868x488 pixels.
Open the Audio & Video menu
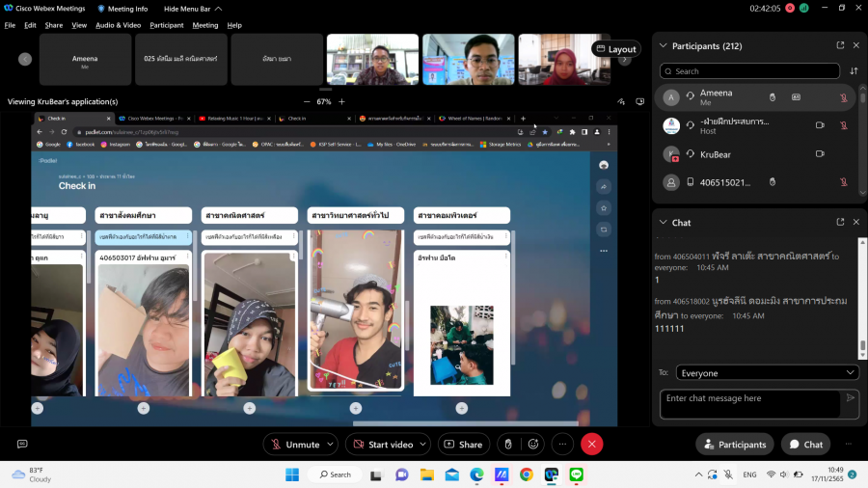tap(118, 25)
